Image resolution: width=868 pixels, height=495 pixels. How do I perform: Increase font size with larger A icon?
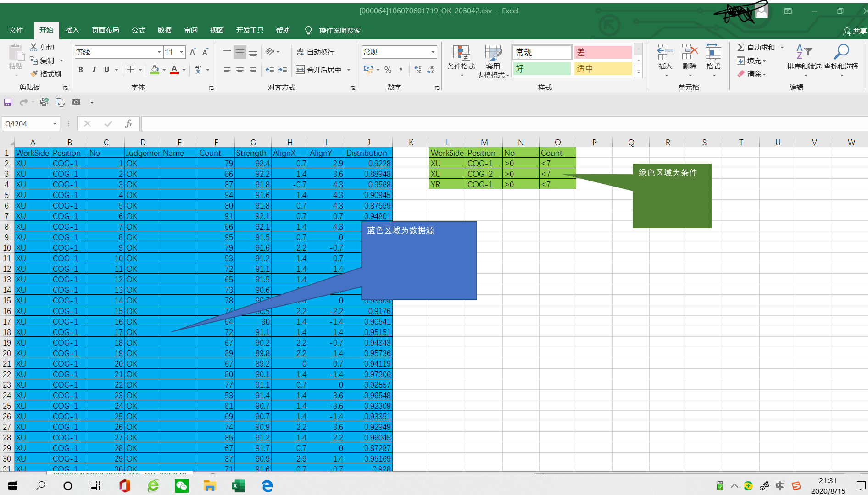pos(193,52)
